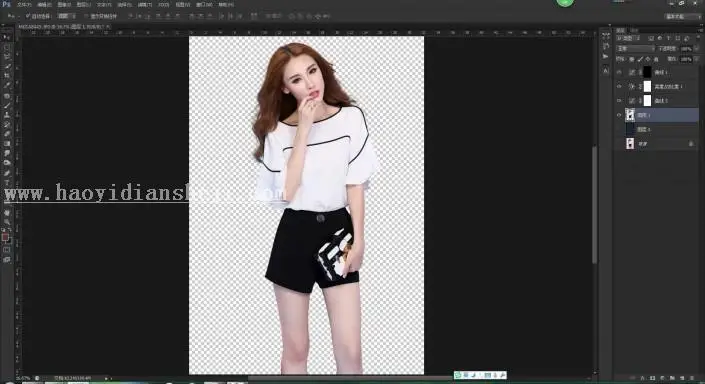Open the Fill slider arrow
705x384 pixels.
pyautogui.click(x=697, y=59)
